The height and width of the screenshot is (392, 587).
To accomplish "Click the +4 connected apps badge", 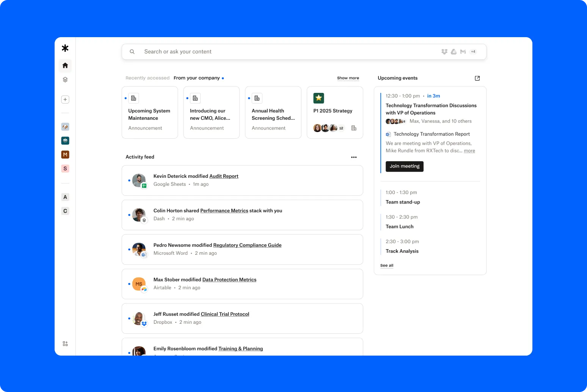I will tap(473, 52).
